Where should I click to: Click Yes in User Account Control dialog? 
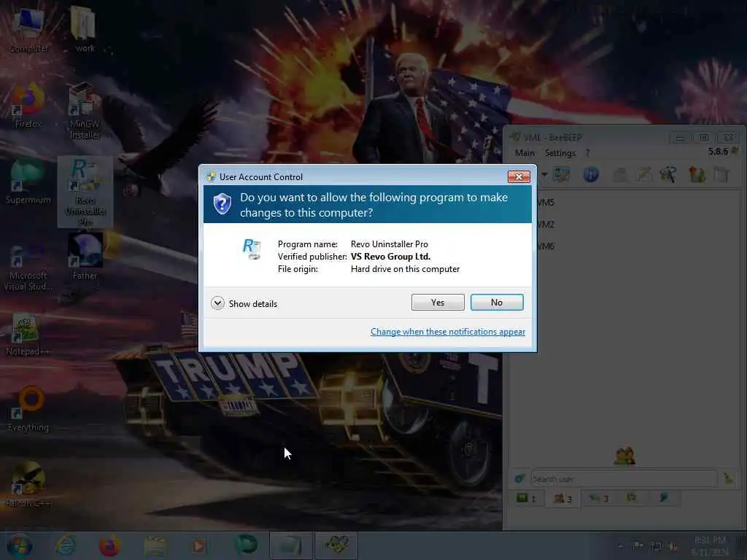438,303
